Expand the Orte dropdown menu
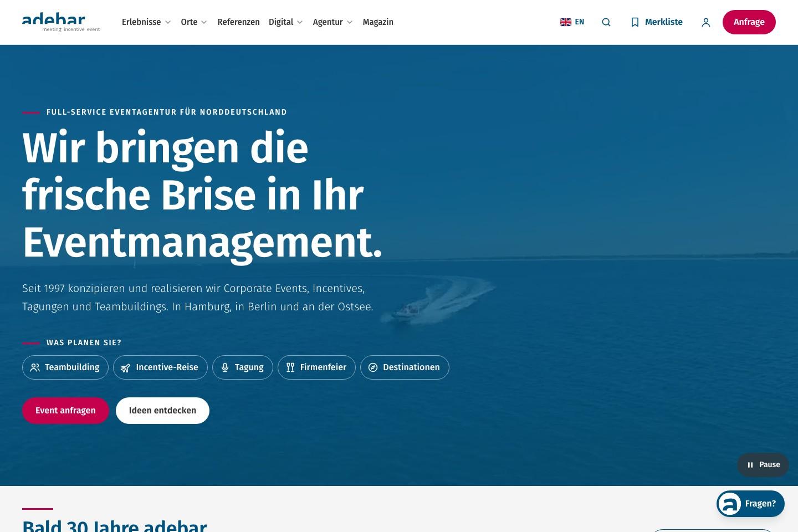 tap(194, 22)
